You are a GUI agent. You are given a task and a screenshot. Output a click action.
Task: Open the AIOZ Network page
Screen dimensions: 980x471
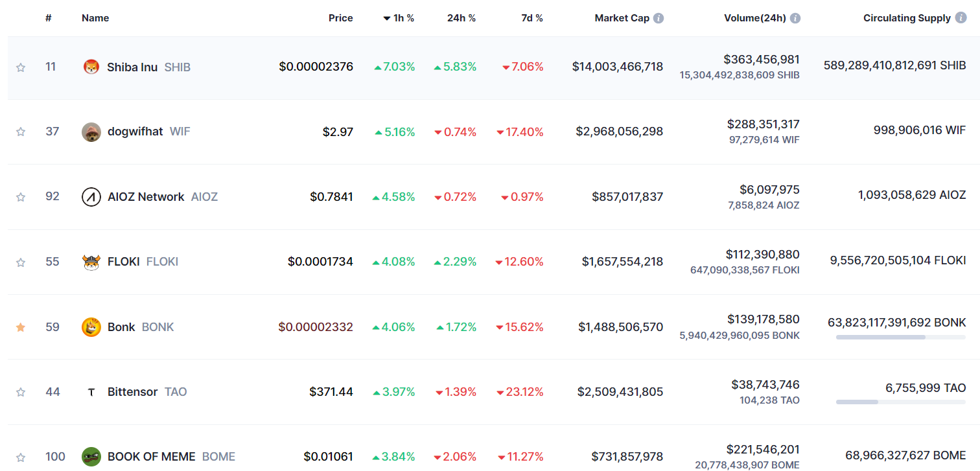coord(163,196)
